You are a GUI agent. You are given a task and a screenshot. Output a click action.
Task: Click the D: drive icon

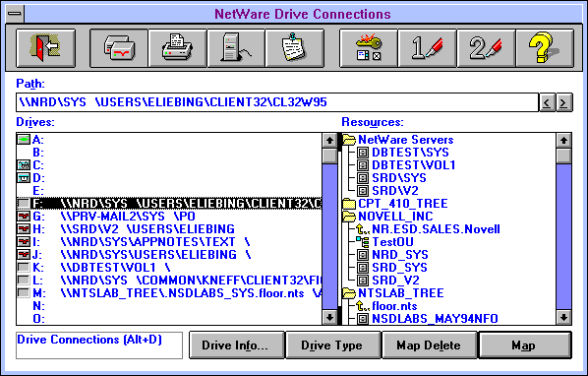pyautogui.click(x=24, y=178)
